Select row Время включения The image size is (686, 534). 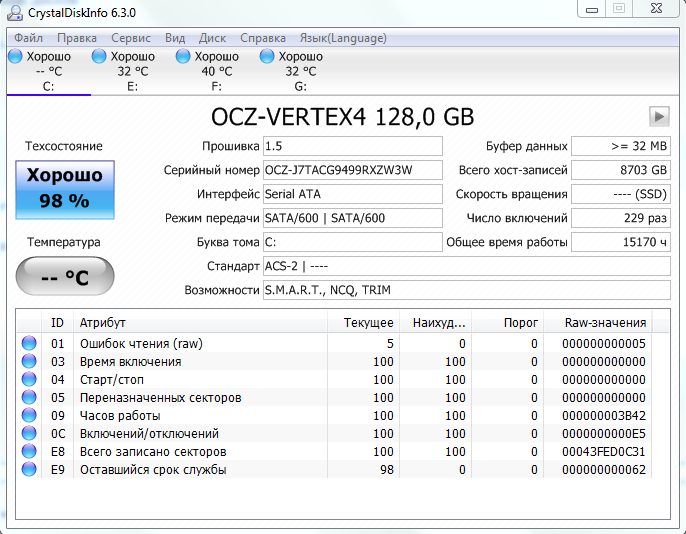[334, 361]
